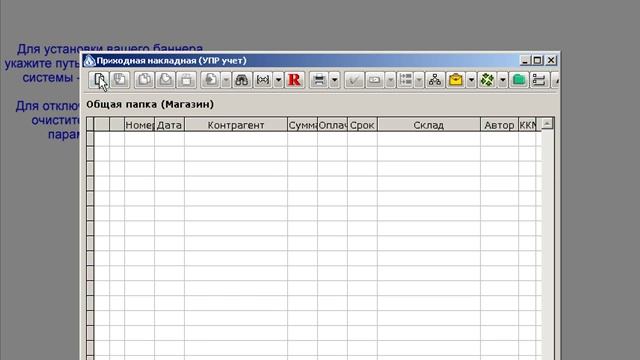Image resolution: width=640 pixels, height=360 pixels.
Task: Click the Срок column header
Action: tap(362, 125)
